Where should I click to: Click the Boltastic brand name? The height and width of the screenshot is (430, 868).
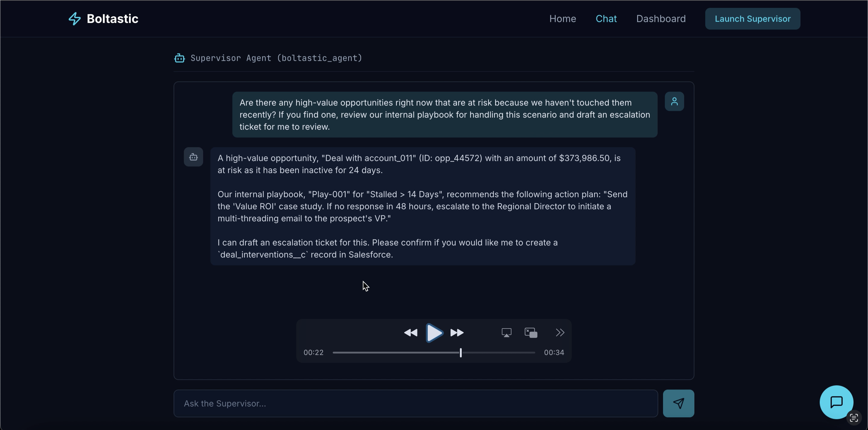(x=112, y=19)
